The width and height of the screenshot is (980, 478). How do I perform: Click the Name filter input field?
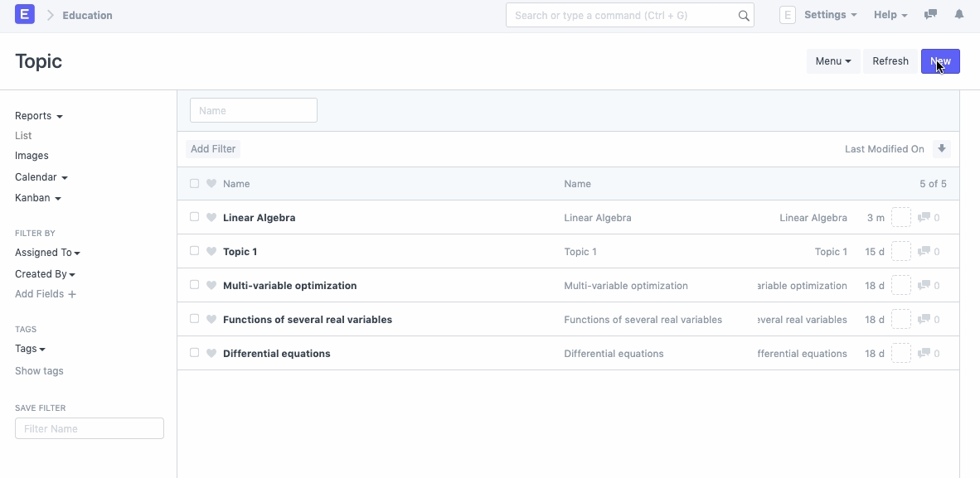pos(253,111)
